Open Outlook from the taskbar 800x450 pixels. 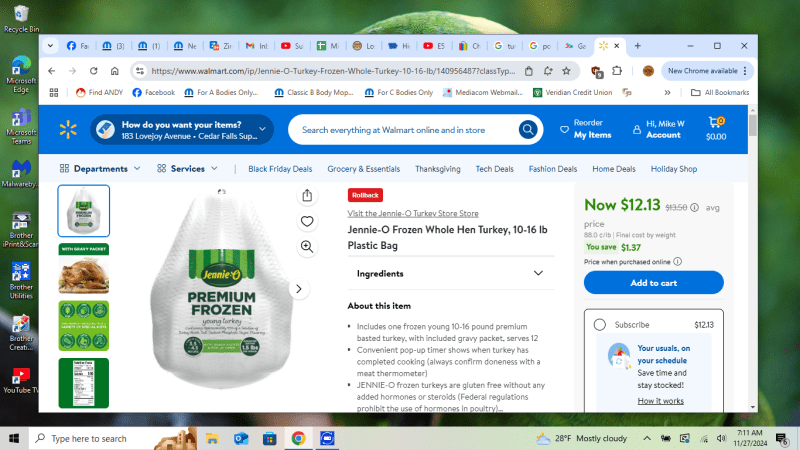tap(241, 438)
